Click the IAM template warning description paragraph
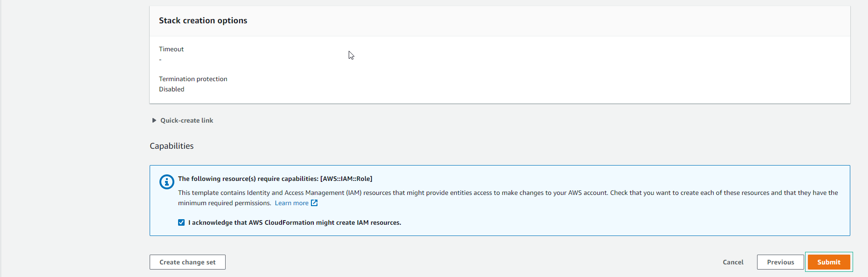The image size is (868, 277). coord(508,198)
